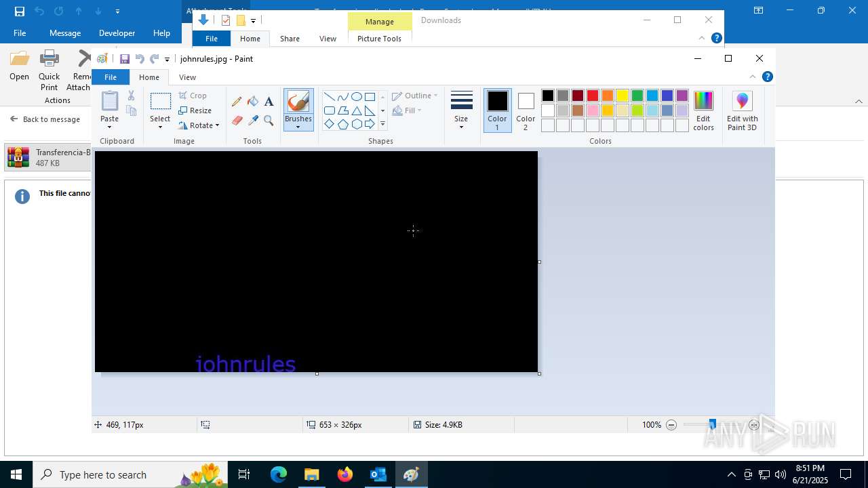868x488 pixels.
Task: Click the Crop button
Action: coord(193,96)
